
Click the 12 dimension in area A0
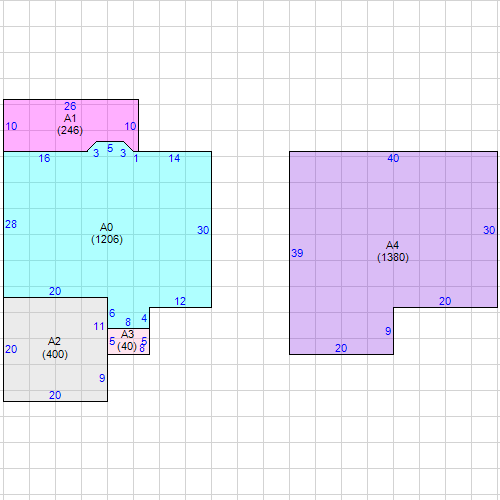tap(180, 301)
